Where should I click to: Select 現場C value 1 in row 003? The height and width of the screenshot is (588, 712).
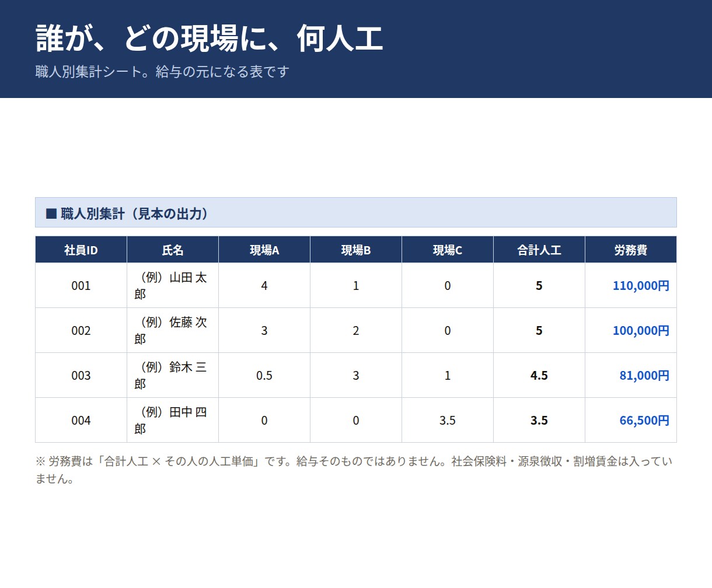[x=448, y=376]
